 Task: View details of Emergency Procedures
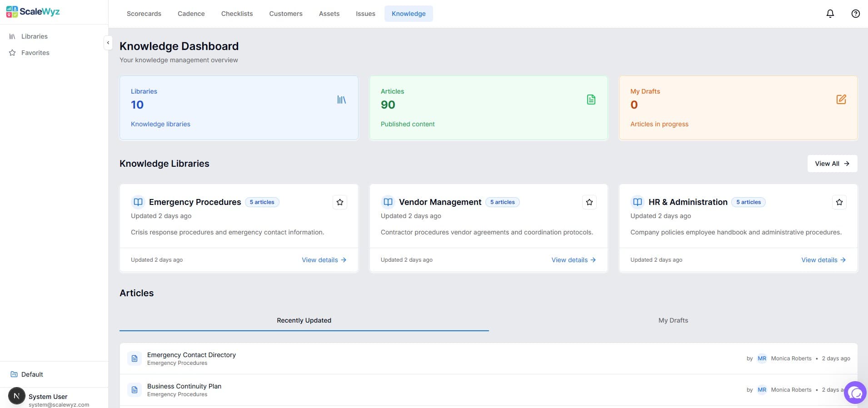324,260
